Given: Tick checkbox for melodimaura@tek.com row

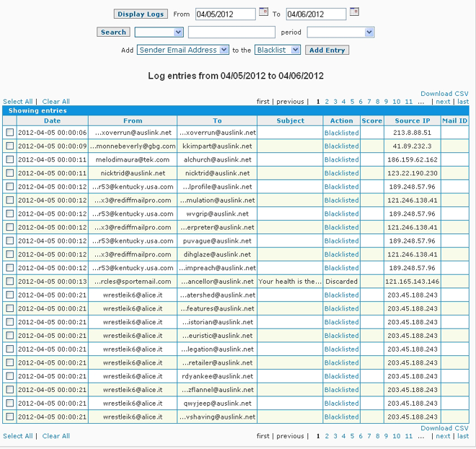Looking at the screenshot, I should coord(10,160).
